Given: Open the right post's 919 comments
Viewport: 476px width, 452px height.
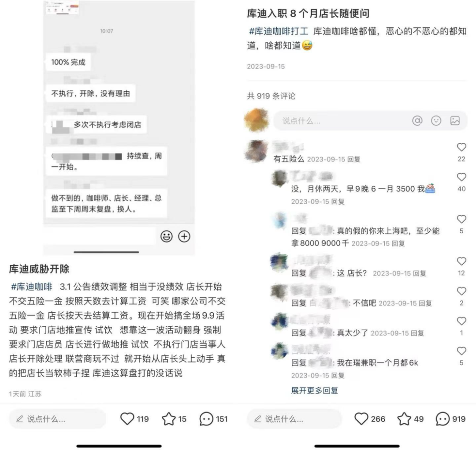Looking at the screenshot, I should point(443,419).
